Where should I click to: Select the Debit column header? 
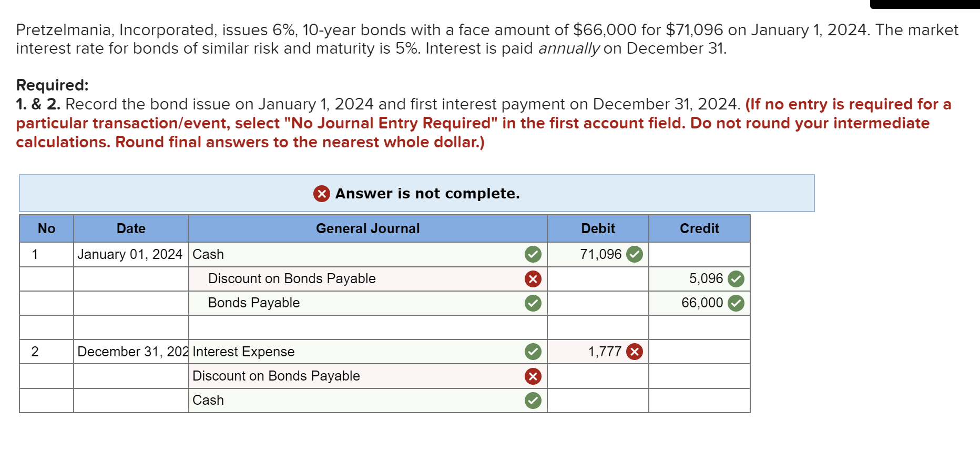click(597, 228)
